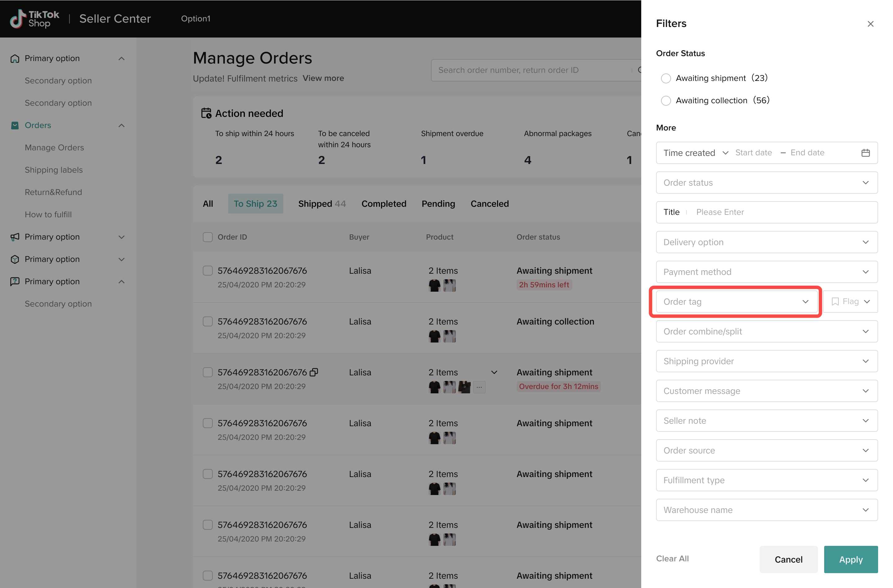Click the more-products ellipsis thumbnail icon
The image size is (893, 588).
click(479, 387)
